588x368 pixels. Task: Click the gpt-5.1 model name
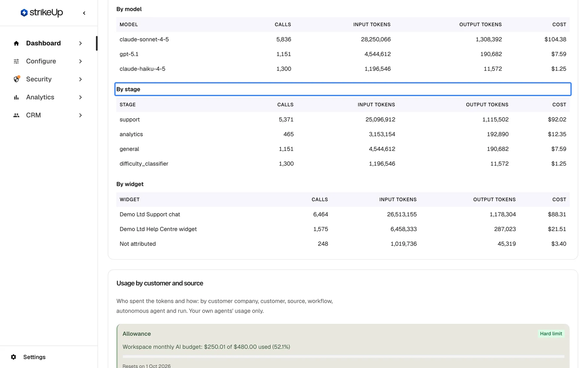[x=129, y=54]
